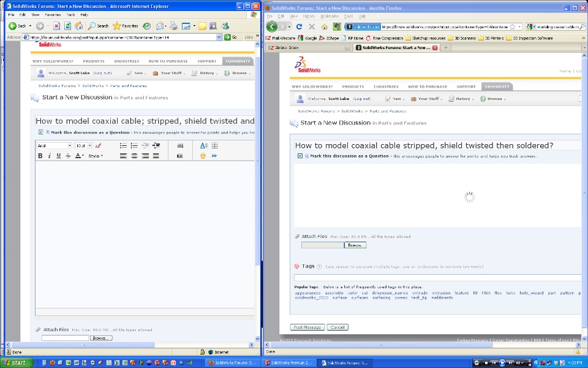Viewport: 588px width, 368px height.
Task: Expand the IE address bar dropdown
Action: tap(219, 37)
